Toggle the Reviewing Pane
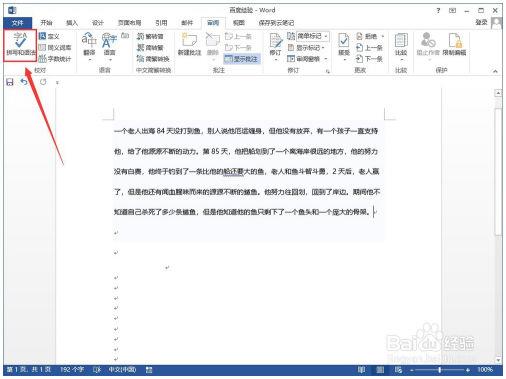Viewport: 506px width, 379px height. pos(307,59)
